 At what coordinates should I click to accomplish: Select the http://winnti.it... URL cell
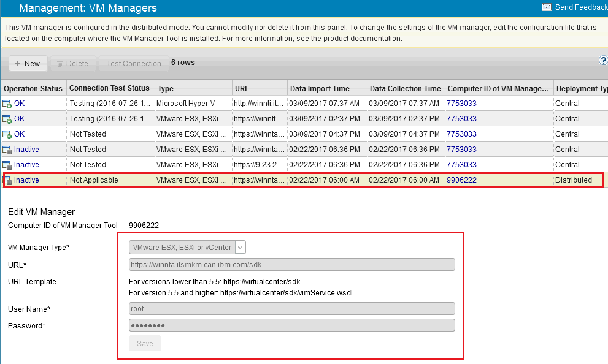pos(260,104)
